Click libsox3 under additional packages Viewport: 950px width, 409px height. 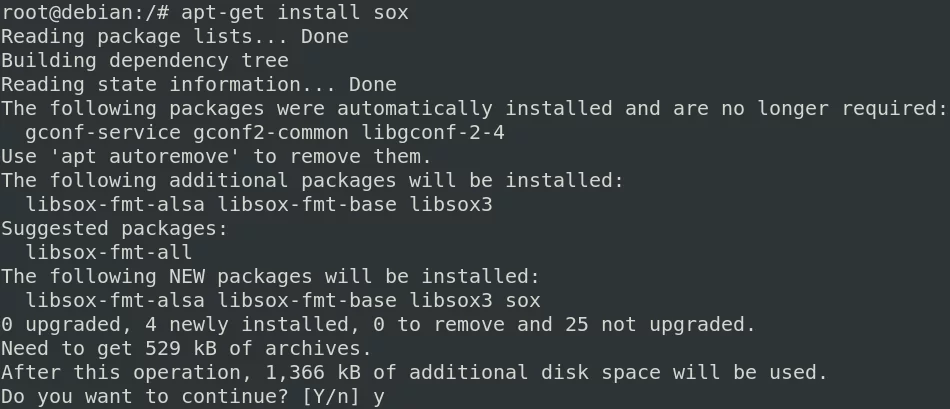(451, 205)
